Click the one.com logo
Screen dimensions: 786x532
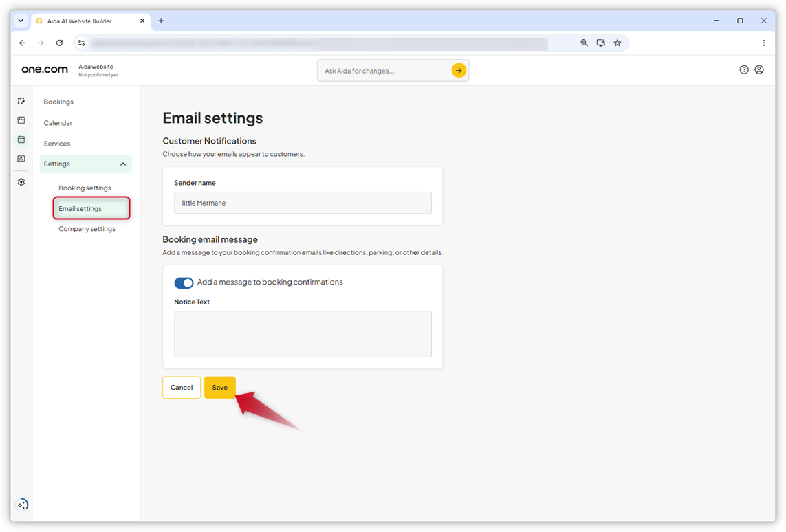pos(45,69)
